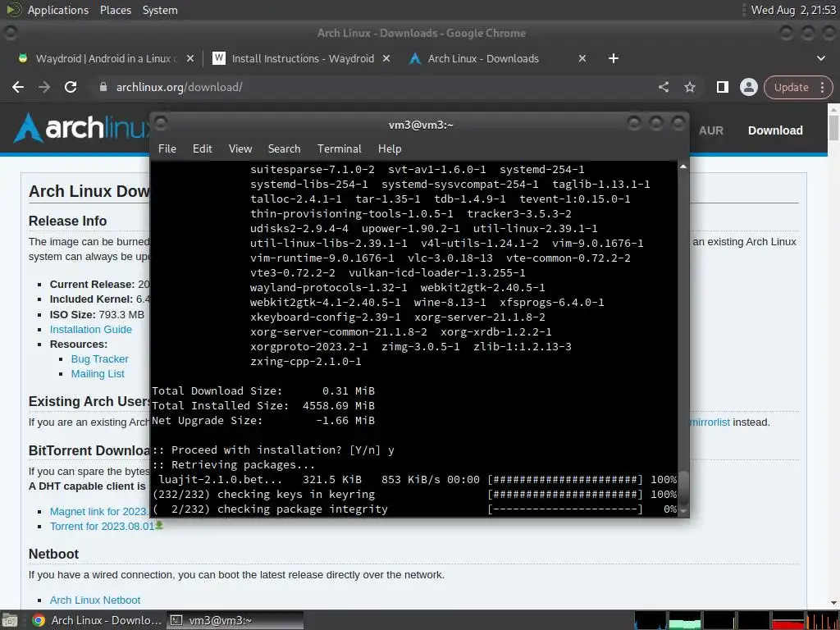This screenshot has width=840, height=630.
Task: Open the Download navigation link
Action: click(x=775, y=130)
